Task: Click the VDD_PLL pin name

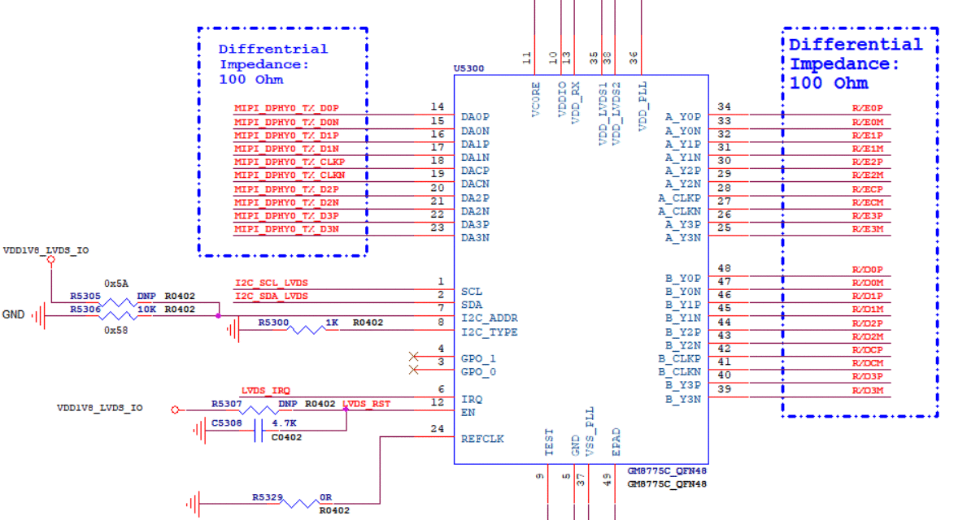Action: pos(642,106)
